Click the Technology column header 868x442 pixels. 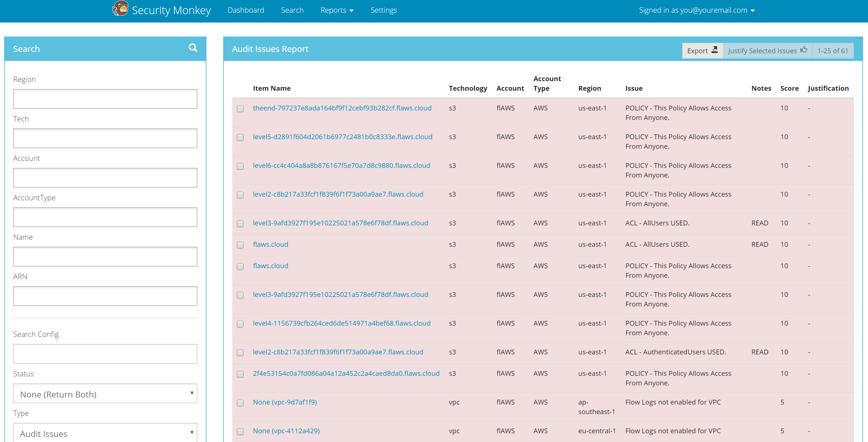click(468, 88)
